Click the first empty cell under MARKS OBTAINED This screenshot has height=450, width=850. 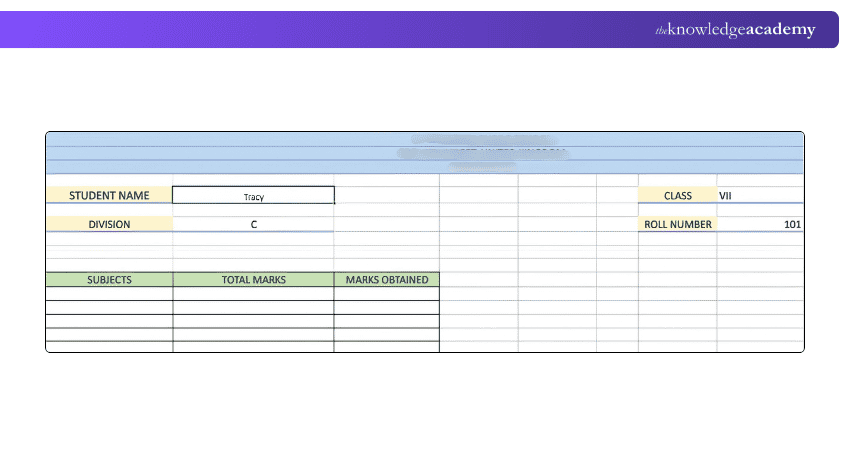pos(387,293)
